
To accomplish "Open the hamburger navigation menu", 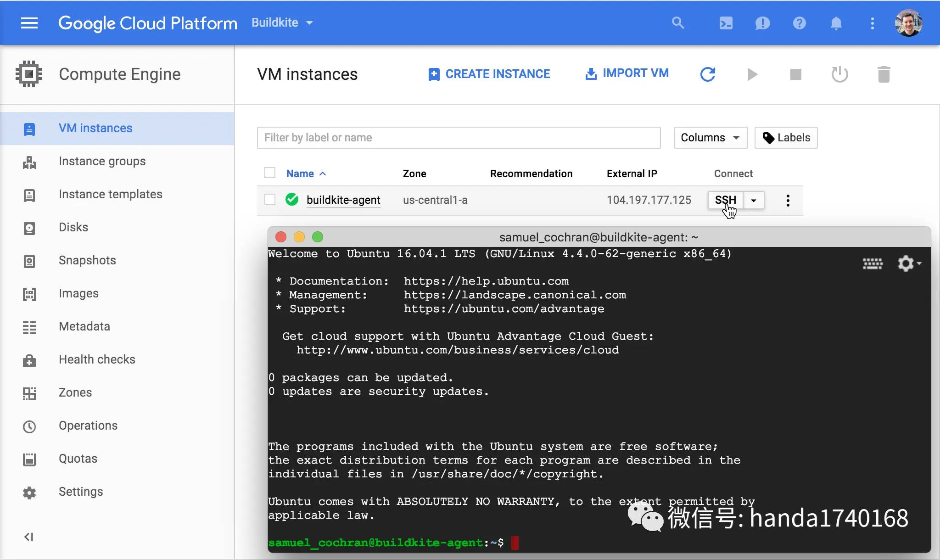I will [29, 23].
